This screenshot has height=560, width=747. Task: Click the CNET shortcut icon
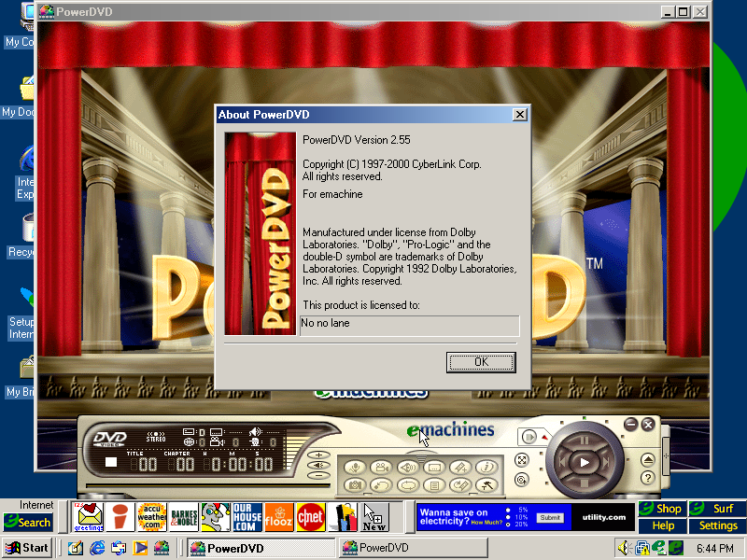point(309,516)
